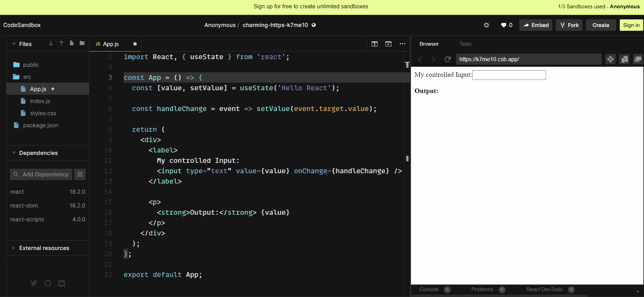Collapse the Files section
The height and width of the screenshot is (297, 644).
[x=14, y=44]
